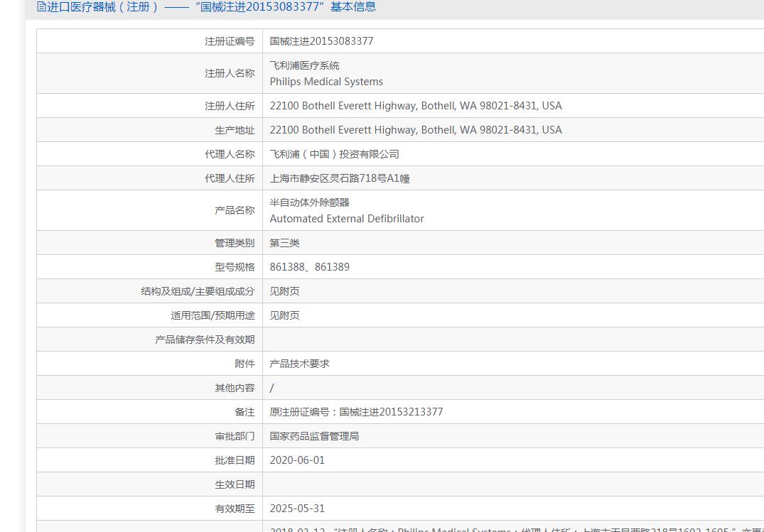The image size is (764, 532).
Task: Select "见附页" in the 适用范围 row
Action: tap(284, 315)
